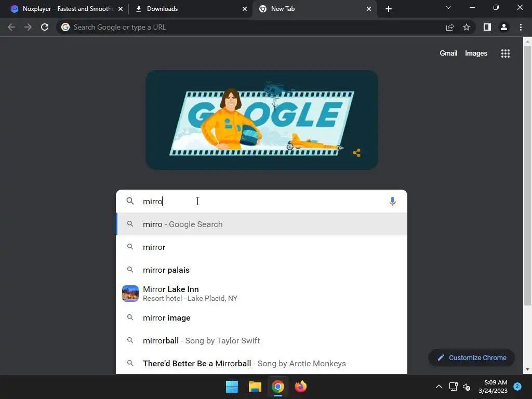Close the Noxplayer tab

121,9
